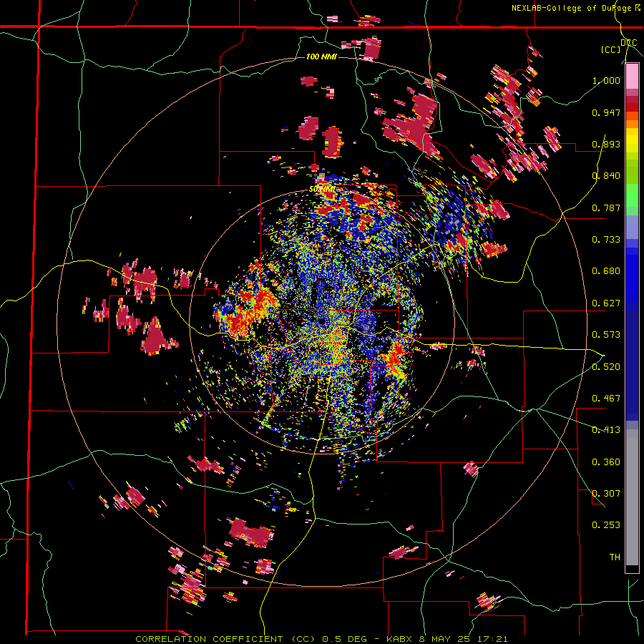644x644 pixels.
Task: Click the 1.000 legend value
Action: pos(606,80)
